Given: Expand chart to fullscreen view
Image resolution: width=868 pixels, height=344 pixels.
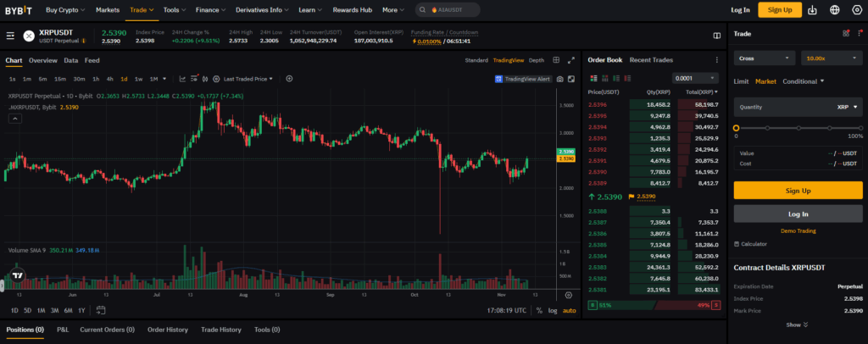Looking at the screenshot, I should tap(571, 60).
